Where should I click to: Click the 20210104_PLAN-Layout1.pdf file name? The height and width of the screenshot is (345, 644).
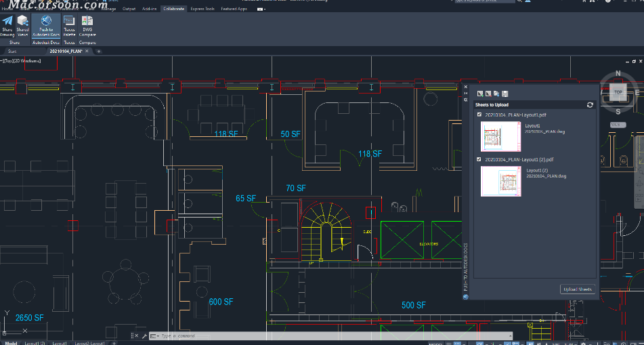pyautogui.click(x=515, y=115)
